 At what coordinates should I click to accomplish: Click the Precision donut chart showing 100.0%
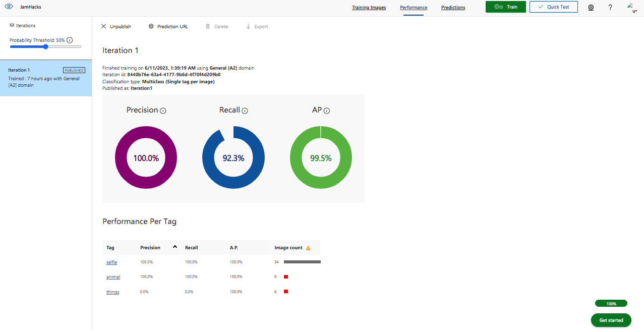pos(146,157)
